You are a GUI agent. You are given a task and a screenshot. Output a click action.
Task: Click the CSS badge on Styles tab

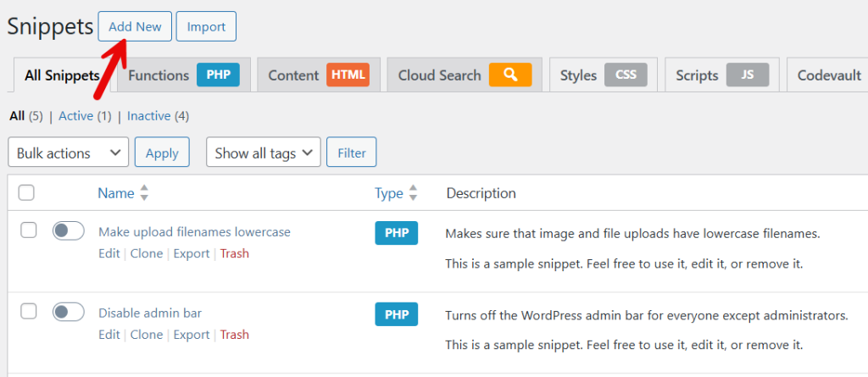(626, 75)
